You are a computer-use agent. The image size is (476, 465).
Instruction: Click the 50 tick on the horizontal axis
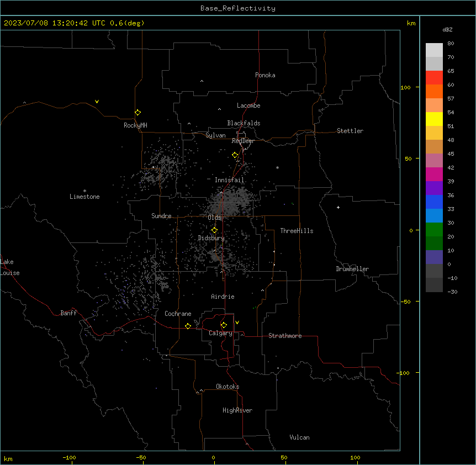(x=284, y=457)
